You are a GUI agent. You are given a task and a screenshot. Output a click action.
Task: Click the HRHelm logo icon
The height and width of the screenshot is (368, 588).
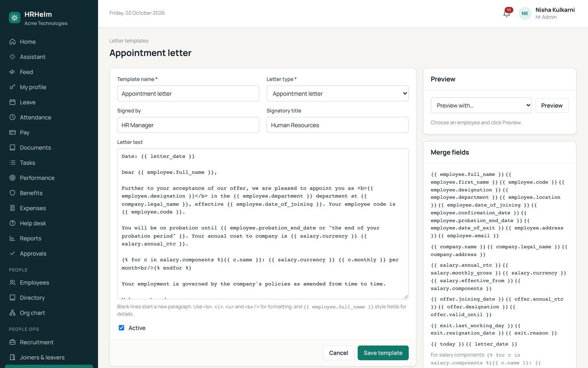pyautogui.click(x=15, y=18)
